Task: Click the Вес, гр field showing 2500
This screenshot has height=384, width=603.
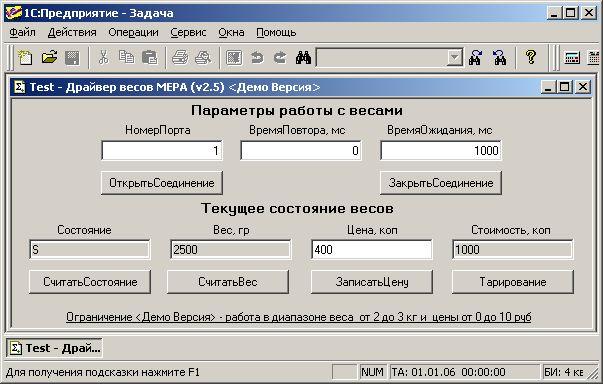Action: pyautogui.click(x=231, y=250)
